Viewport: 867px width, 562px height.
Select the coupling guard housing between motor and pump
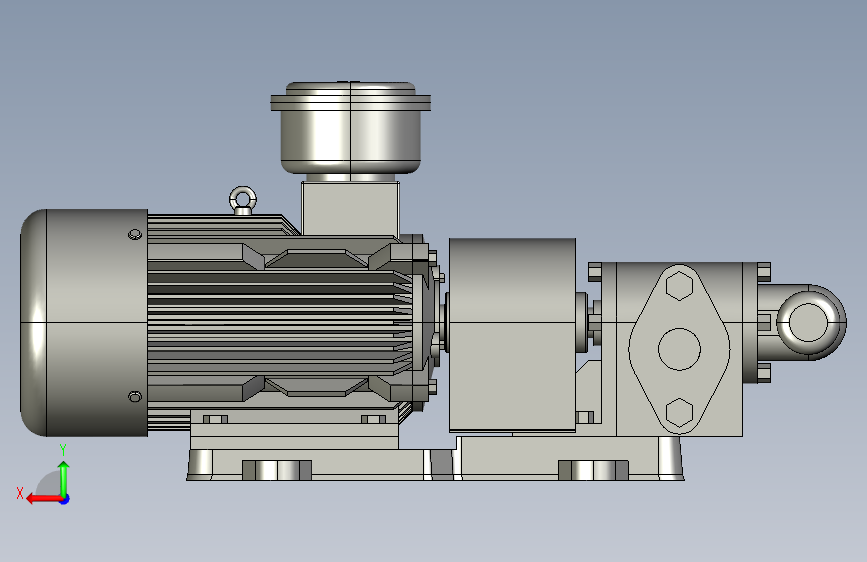tap(512, 335)
